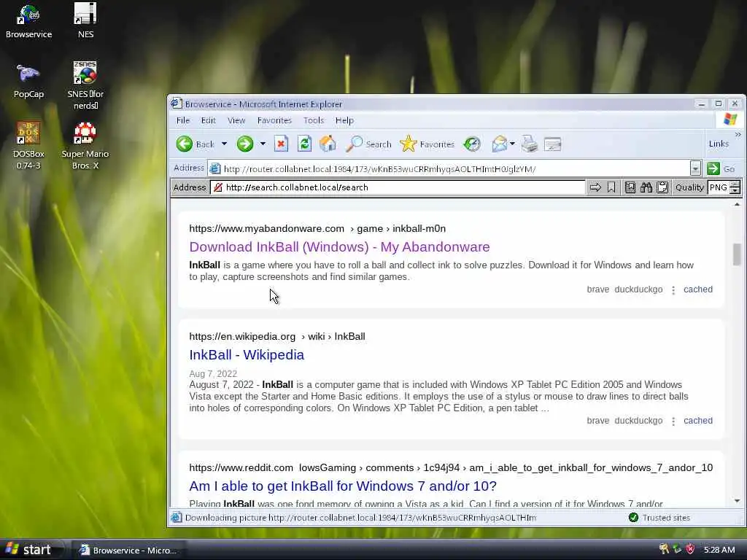
Task: Click duckduckgo under Wikipedia result
Action: pyautogui.click(x=638, y=421)
